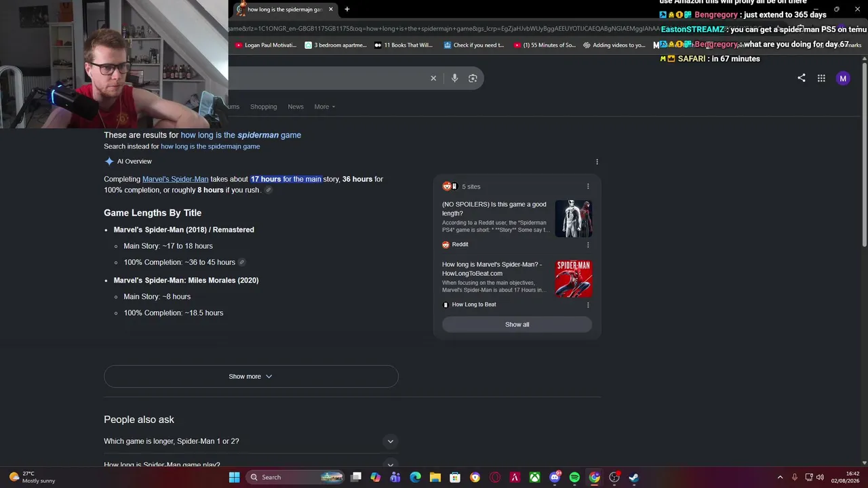Click the link icon after 100% Completion ~36 to 45 hours
The width and height of the screenshot is (868, 488).
coord(241,262)
